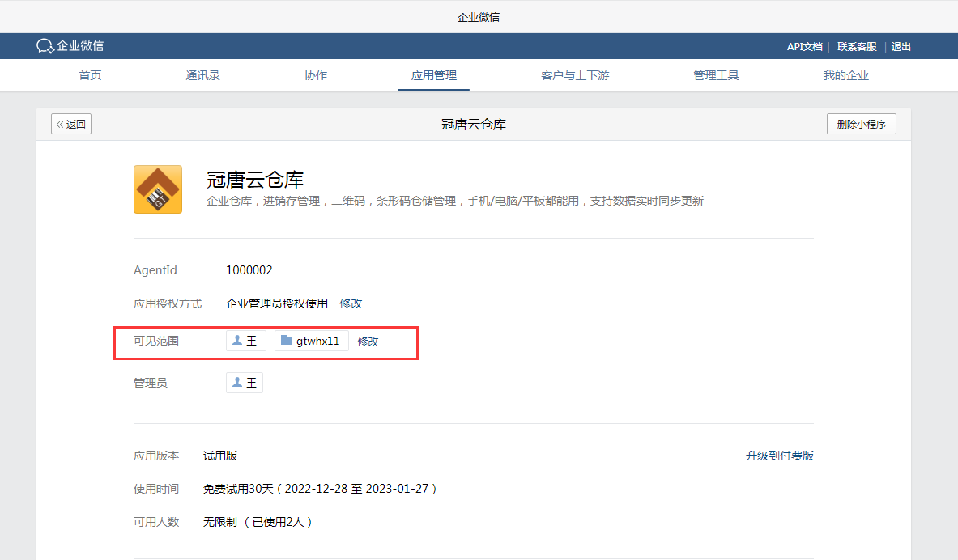Click the 冠唐云仓库 large app title
The image size is (958, 560).
pos(255,180)
